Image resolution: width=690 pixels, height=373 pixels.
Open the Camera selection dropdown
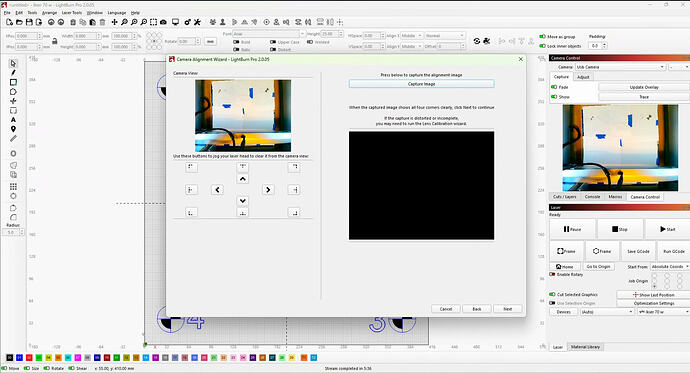pyautogui.click(x=620, y=67)
